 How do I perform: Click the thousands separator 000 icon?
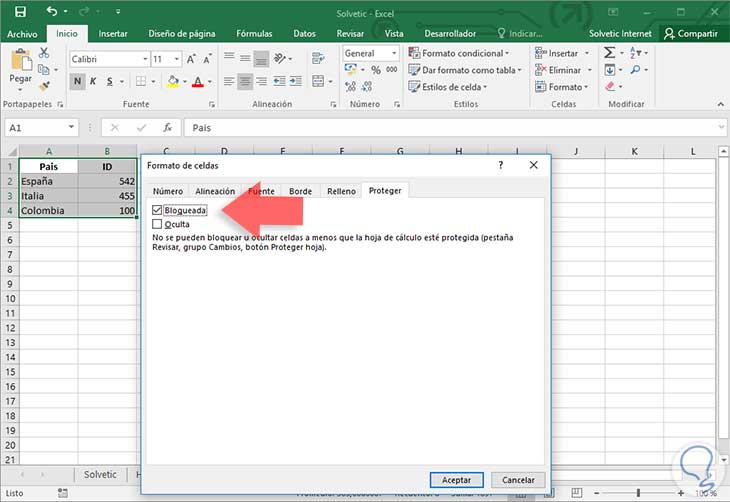click(x=392, y=69)
